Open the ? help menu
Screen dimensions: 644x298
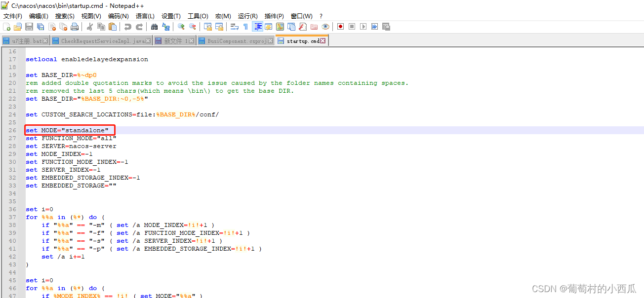[321, 16]
